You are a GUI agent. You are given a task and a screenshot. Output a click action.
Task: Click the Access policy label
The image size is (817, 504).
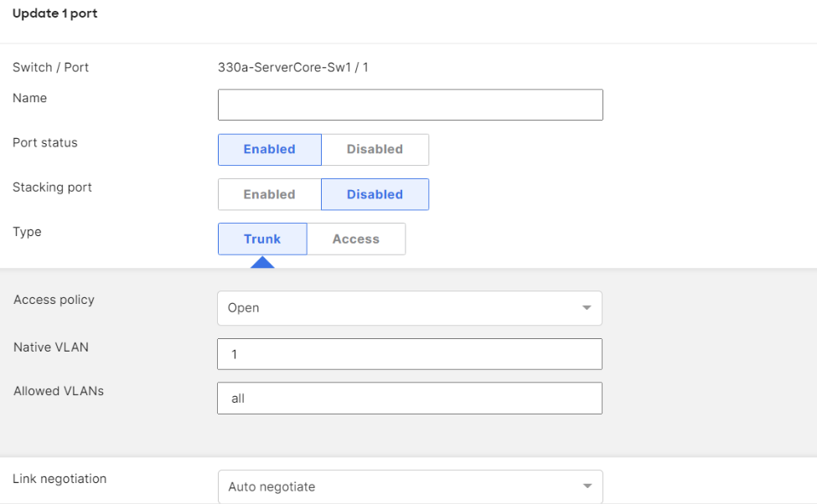[54, 300]
